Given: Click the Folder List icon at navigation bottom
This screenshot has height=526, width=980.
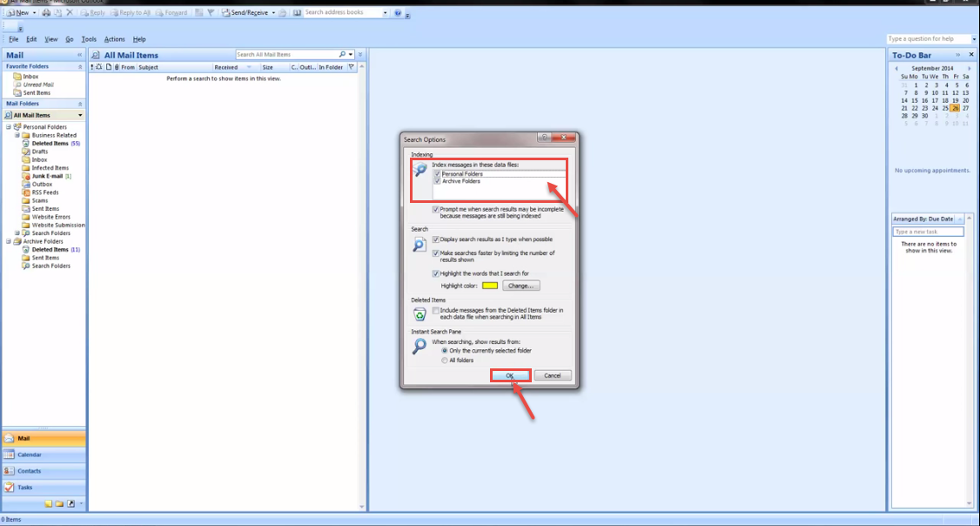Looking at the screenshot, I should coord(59,503).
